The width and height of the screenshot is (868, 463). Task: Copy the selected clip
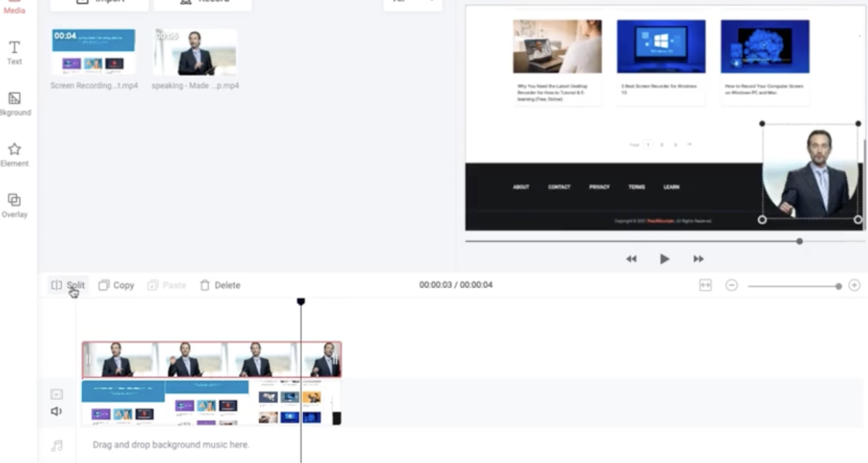coord(116,285)
